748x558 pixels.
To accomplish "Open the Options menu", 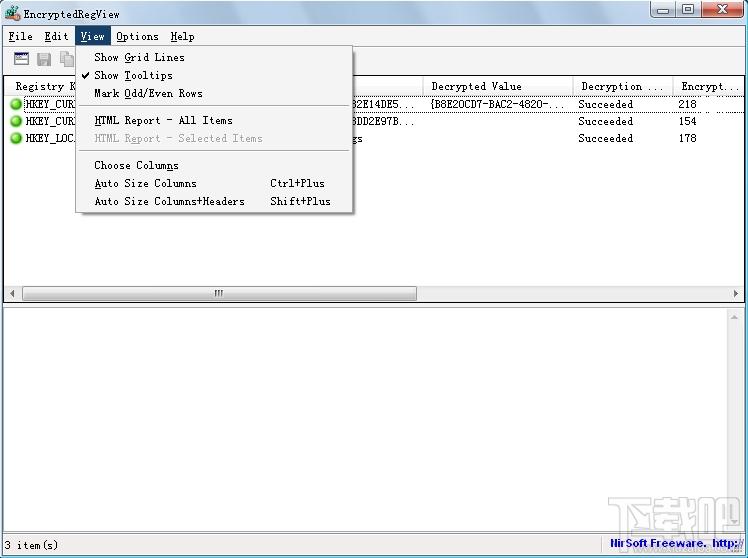I will tap(137, 36).
